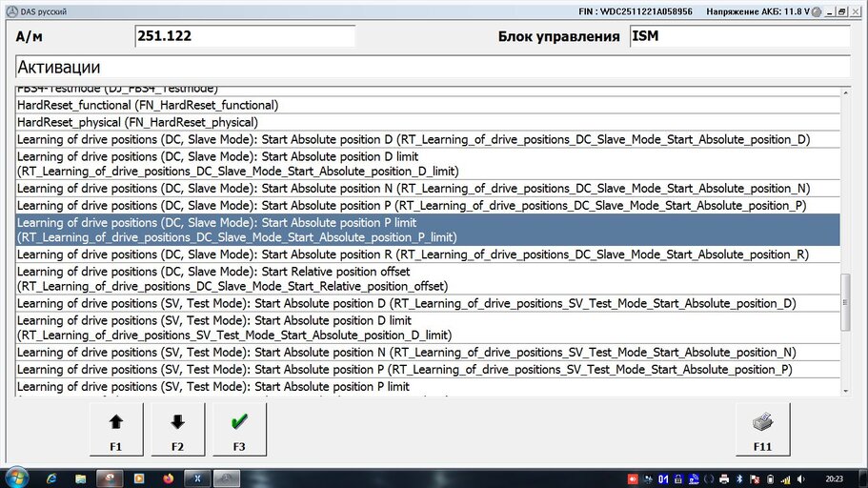Open Windows Explorer folder on taskbar

point(80,478)
